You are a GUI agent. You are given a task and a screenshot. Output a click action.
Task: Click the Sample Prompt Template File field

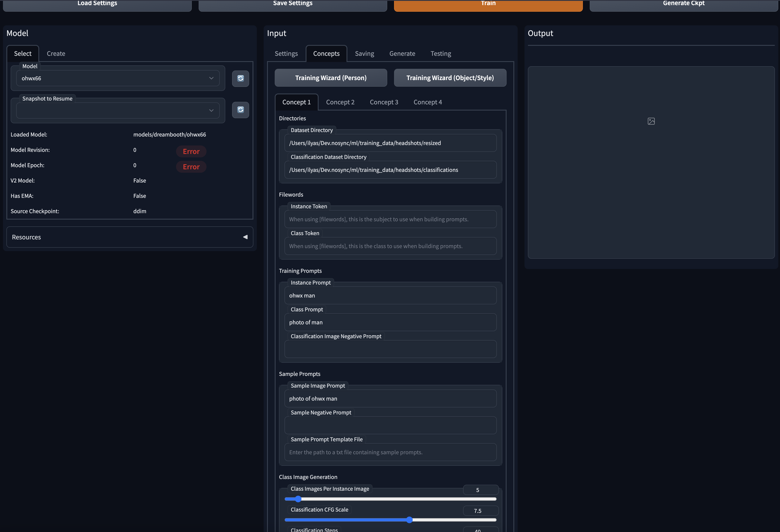[390, 452]
